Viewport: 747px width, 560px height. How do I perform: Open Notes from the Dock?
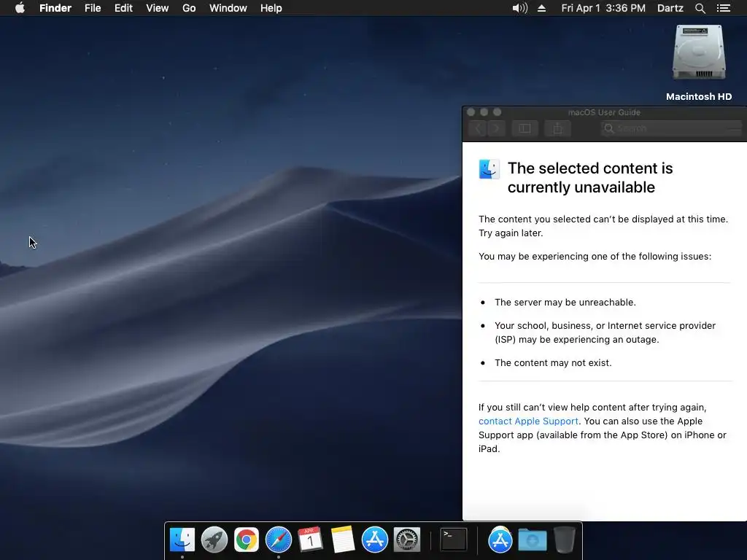click(343, 540)
